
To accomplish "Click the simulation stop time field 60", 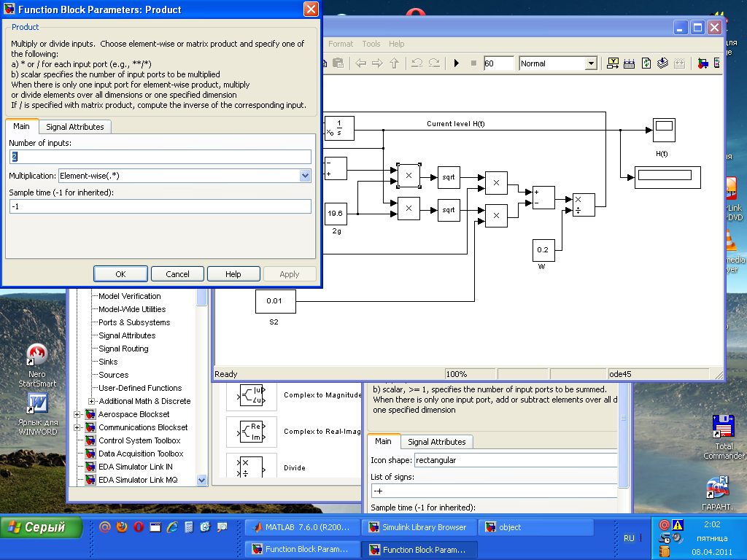I will [499, 63].
